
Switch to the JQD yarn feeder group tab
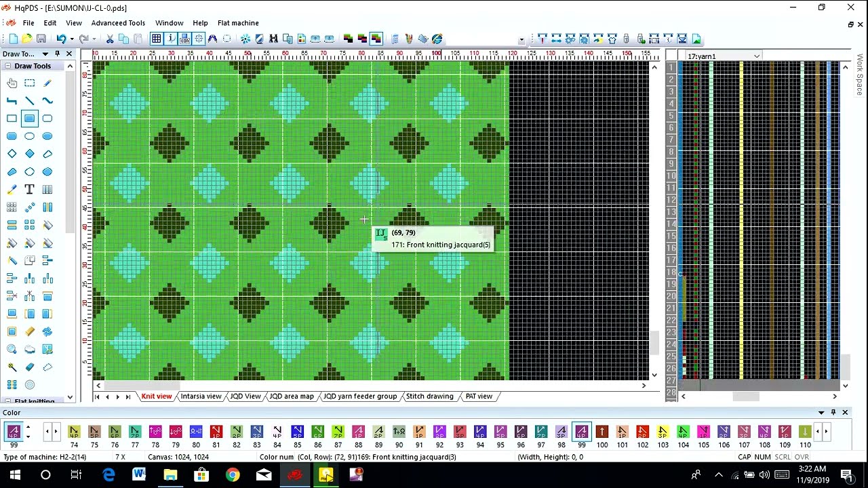[x=360, y=396]
